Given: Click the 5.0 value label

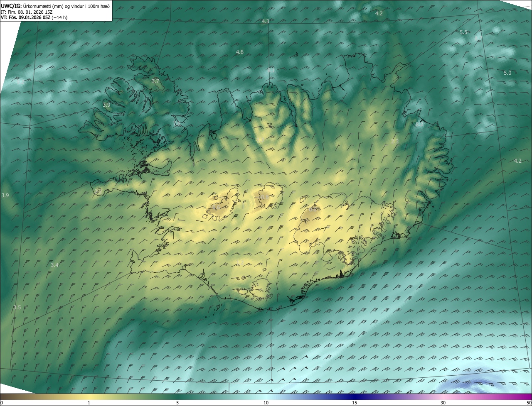Looking at the screenshot, I should (507, 73).
